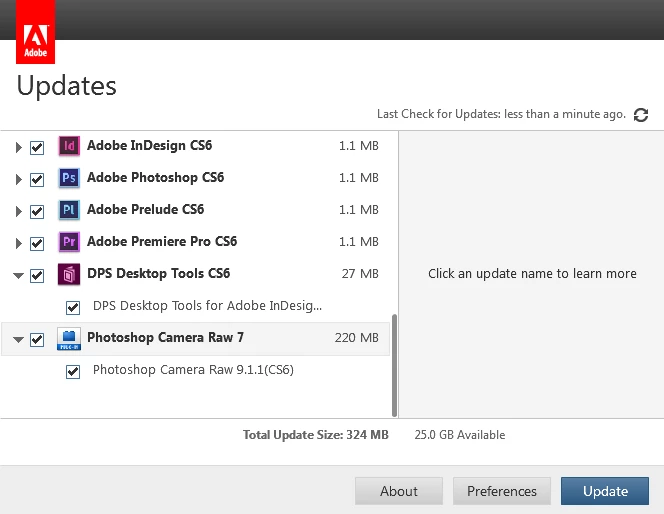Open the About dialog
This screenshot has height=514, width=664.
399,491
